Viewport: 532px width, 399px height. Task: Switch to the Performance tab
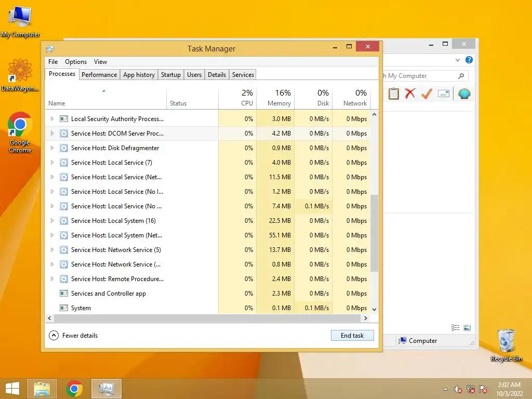coord(99,75)
